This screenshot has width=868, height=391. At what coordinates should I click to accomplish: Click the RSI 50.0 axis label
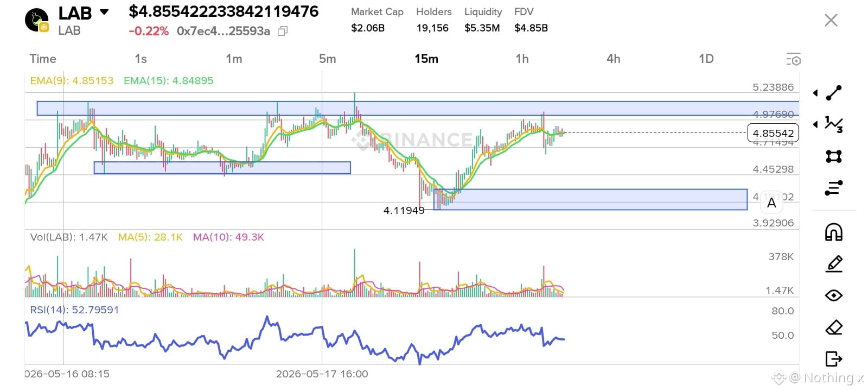783,335
